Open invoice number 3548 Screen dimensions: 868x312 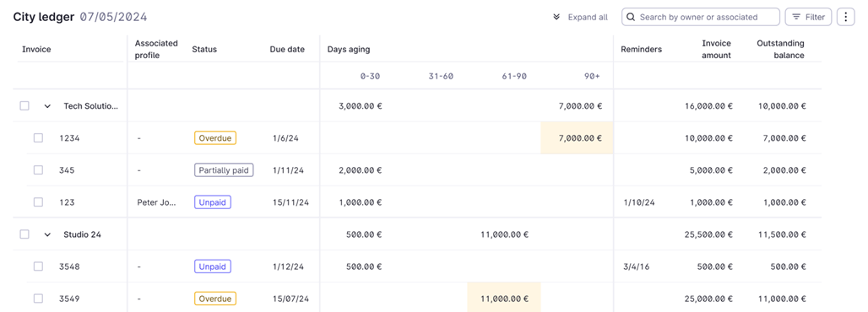click(70, 266)
